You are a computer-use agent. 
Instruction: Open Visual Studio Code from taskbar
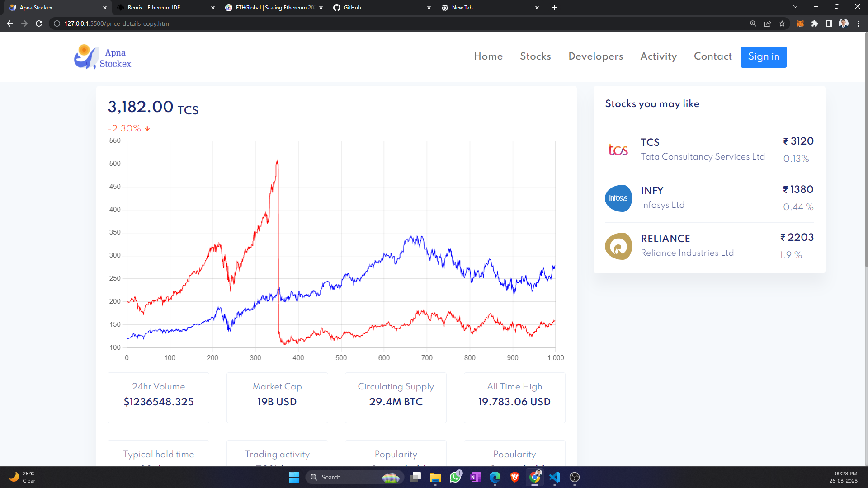[x=555, y=477]
